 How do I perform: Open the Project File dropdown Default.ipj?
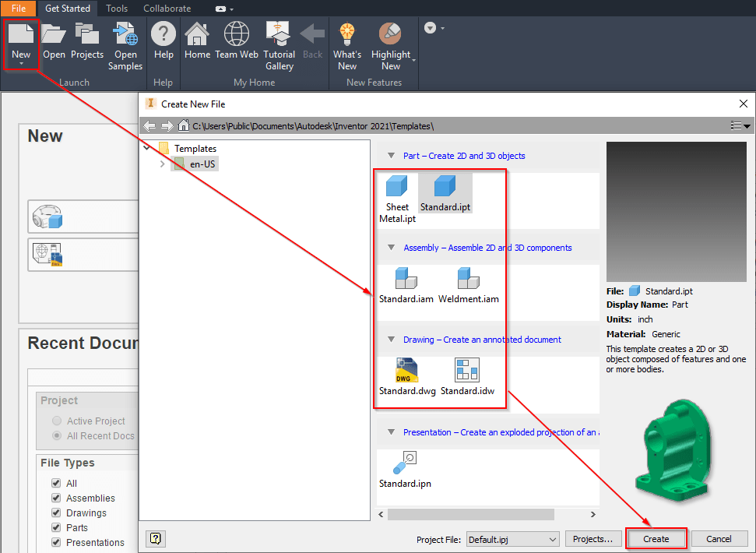(x=512, y=539)
